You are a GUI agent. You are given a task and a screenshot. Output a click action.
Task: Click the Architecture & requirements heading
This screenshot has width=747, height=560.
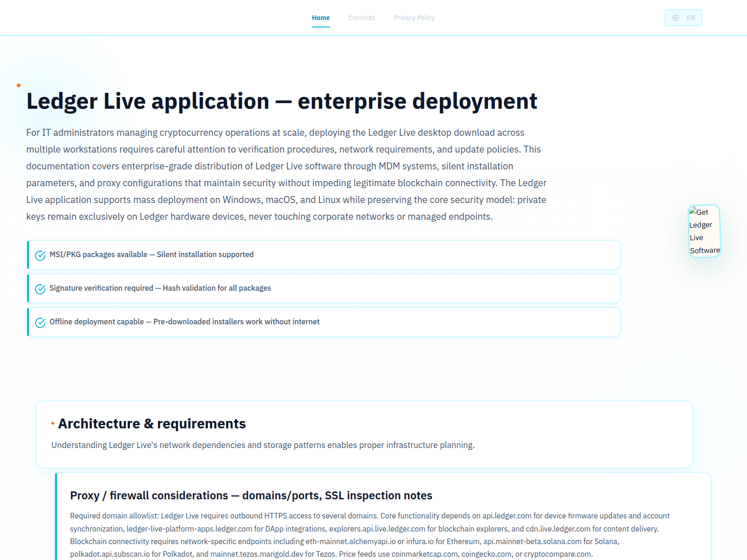(x=152, y=423)
